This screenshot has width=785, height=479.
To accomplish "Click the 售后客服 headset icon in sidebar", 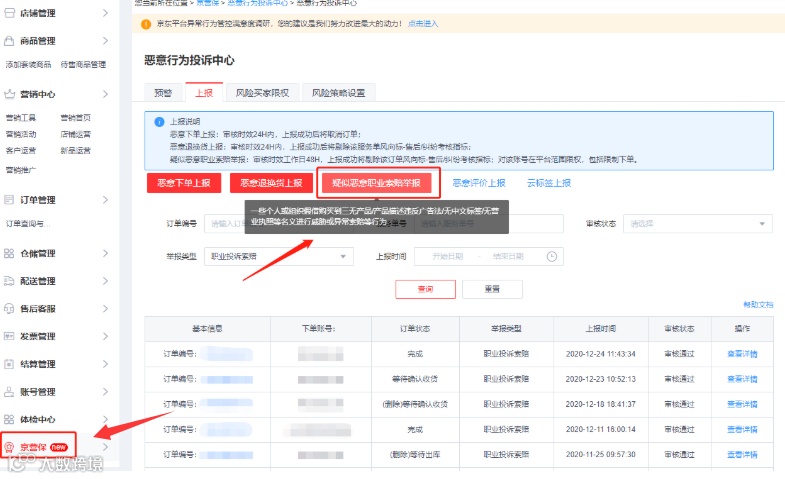I will click(9, 309).
